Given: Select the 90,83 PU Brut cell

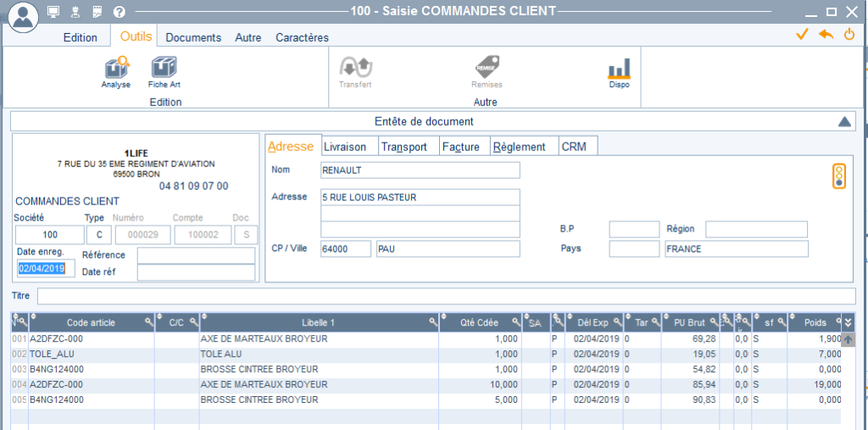Looking at the screenshot, I should [690, 400].
